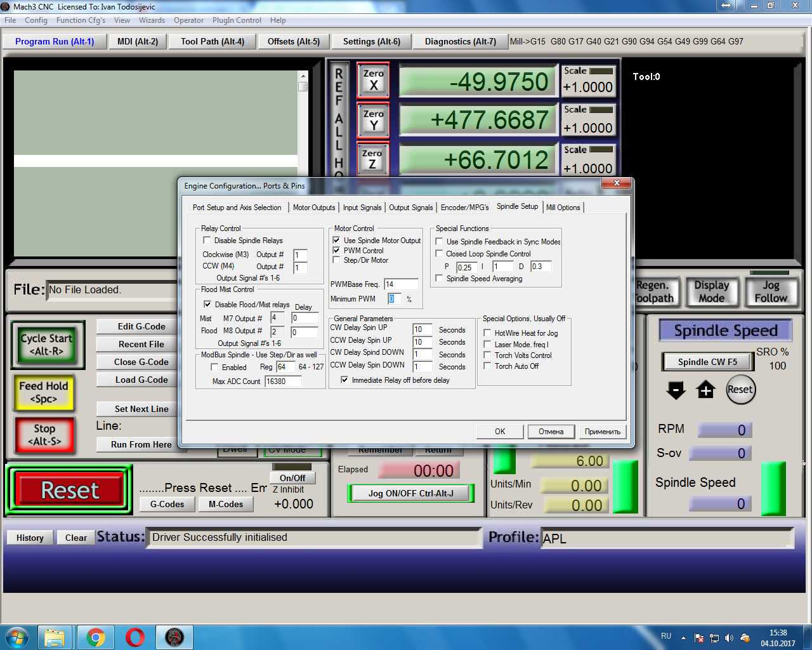812x650 pixels.
Task: Click the PWMBase Freq. input field
Action: pyautogui.click(x=401, y=284)
